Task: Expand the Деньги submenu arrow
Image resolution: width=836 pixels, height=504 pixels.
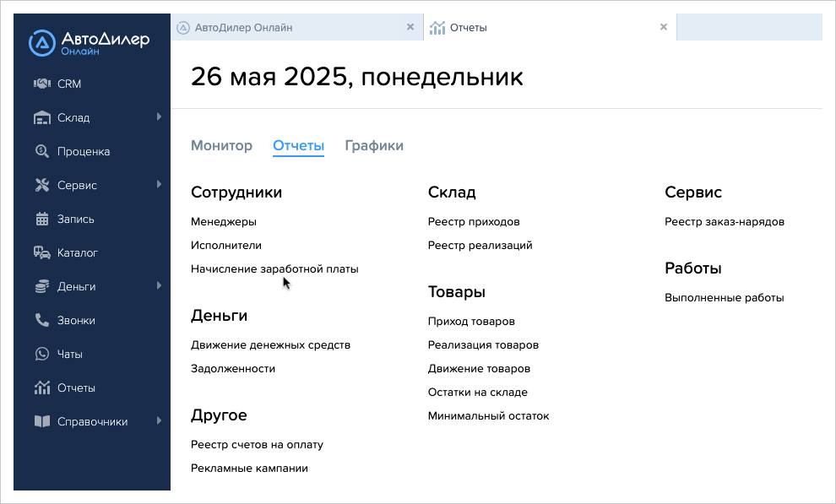Action: click(159, 285)
